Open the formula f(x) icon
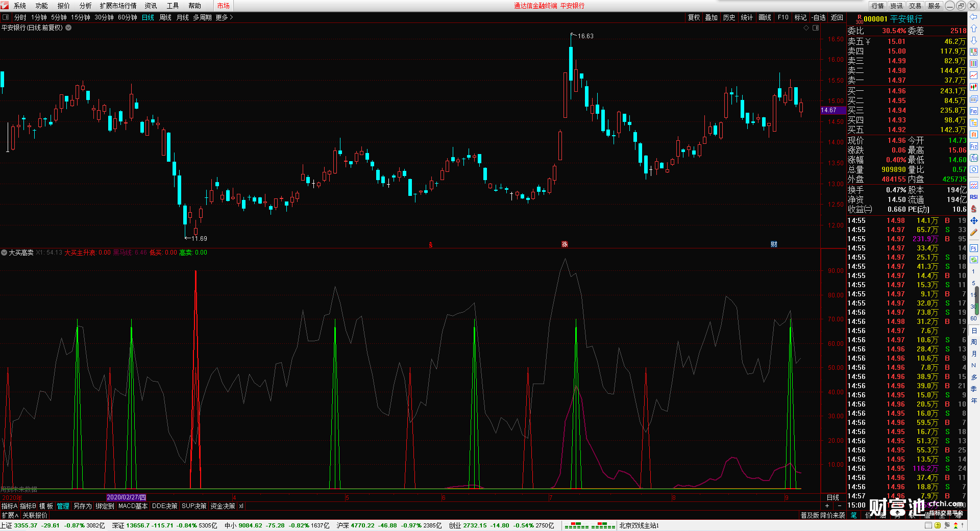The width and height of the screenshot is (980, 531). point(973,158)
